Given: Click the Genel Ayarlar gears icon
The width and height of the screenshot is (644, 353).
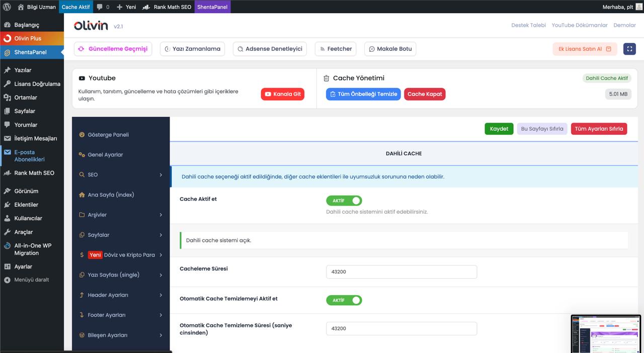Looking at the screenshot, I should (x=82, y=155).
